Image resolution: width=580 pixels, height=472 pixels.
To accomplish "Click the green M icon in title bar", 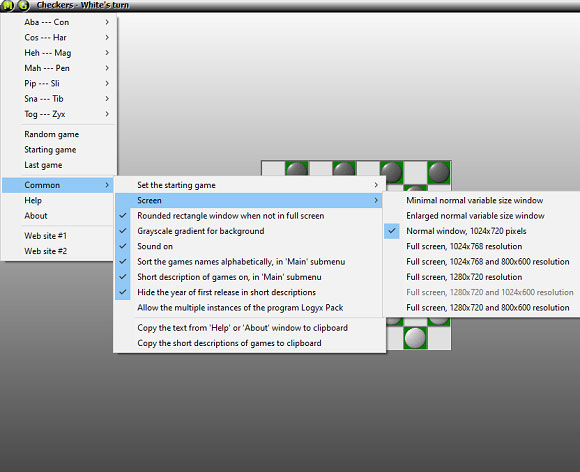I will coord(7,5).
